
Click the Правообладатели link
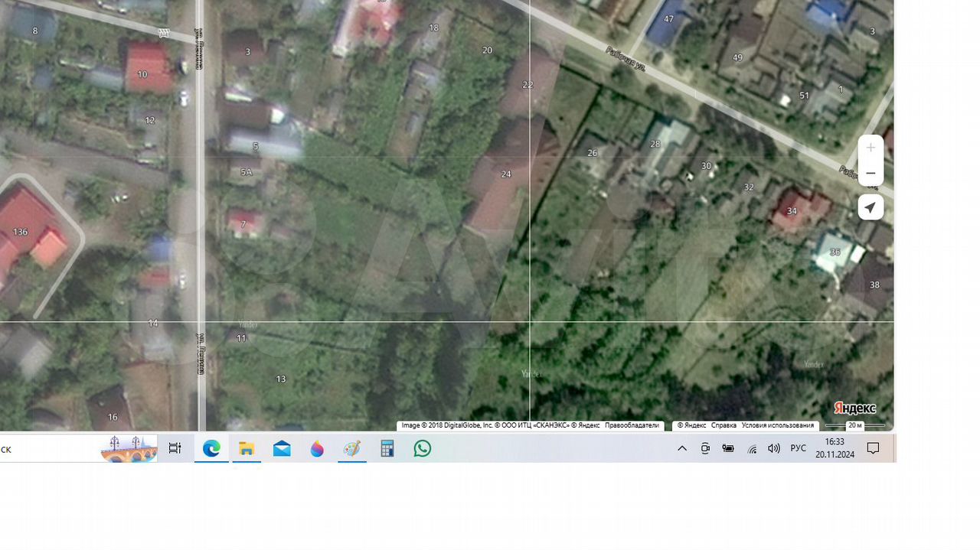point(632,425)
